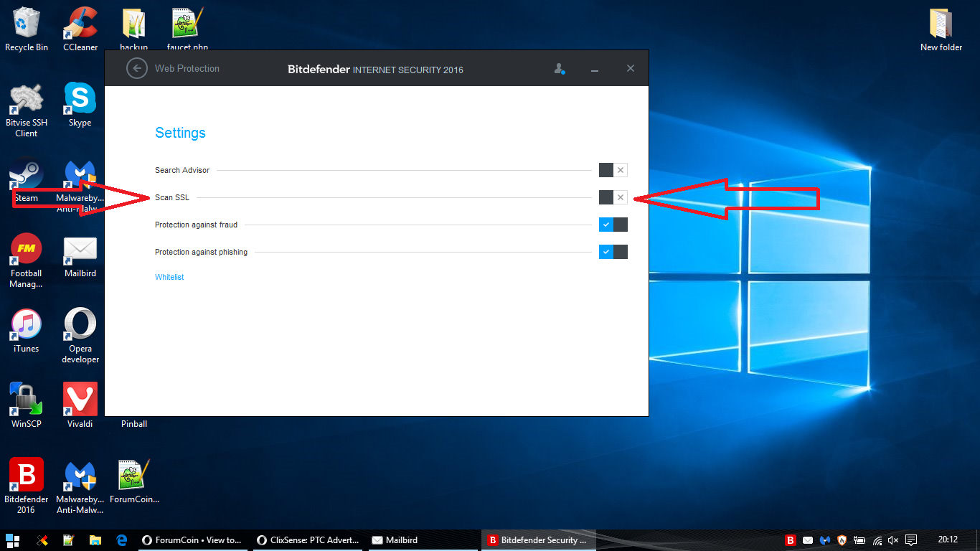Switch to the ClixSense Opera taskbar window
The image size is (980, 551).
pyautogui.click(x=308, y=540)
